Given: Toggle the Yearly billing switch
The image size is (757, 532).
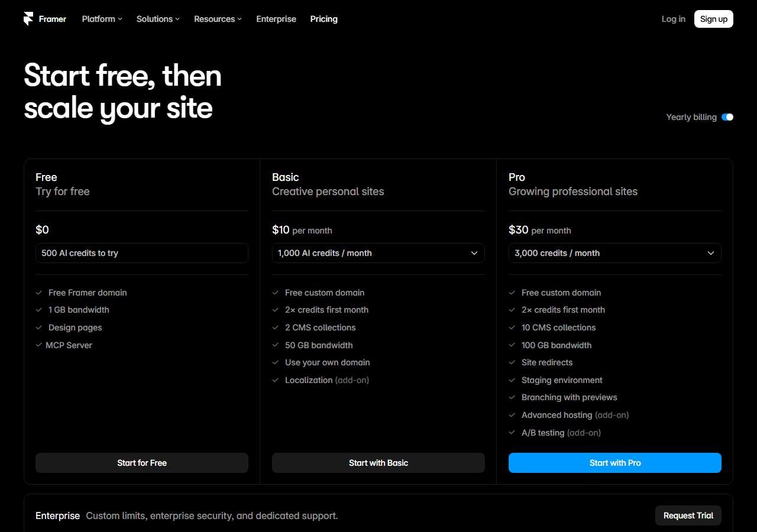Looking at the screenshot, I should [727, 117].
